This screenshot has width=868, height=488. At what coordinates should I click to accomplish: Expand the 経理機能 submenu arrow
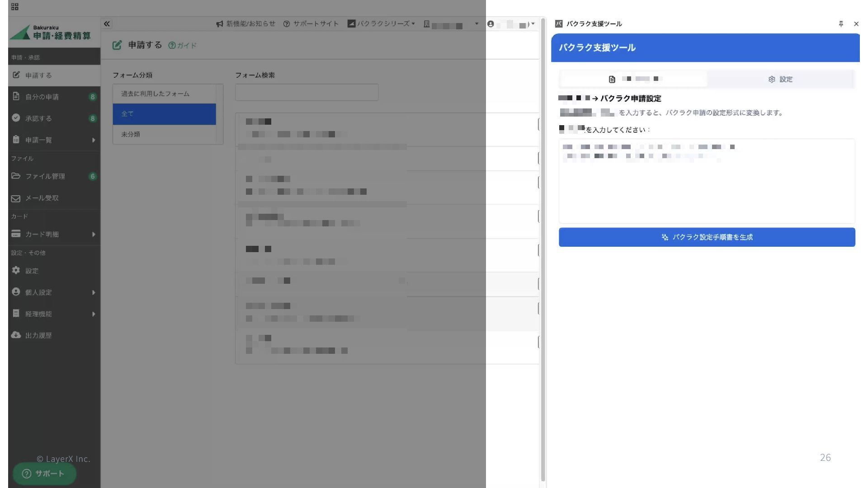click(x=94, y=314)
